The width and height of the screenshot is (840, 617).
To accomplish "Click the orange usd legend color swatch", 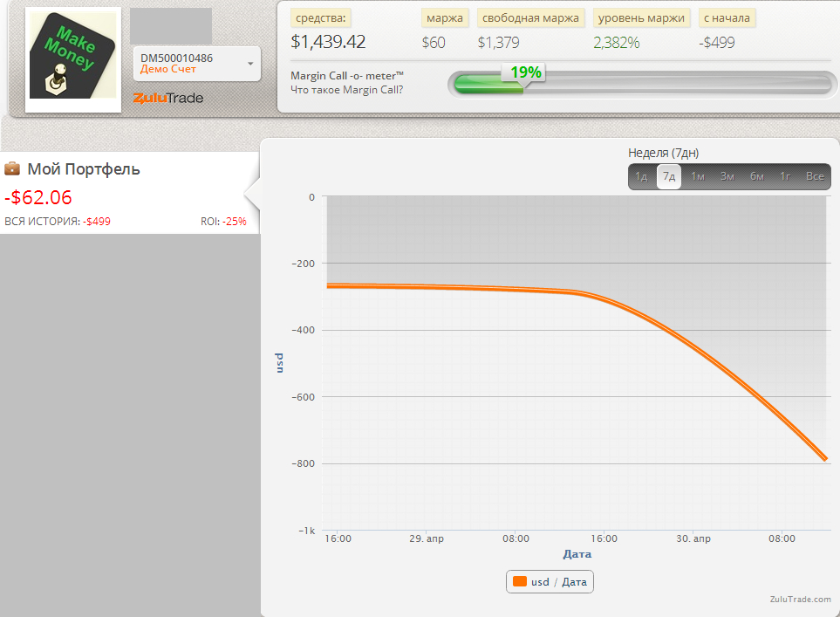I will coord(519,581).
